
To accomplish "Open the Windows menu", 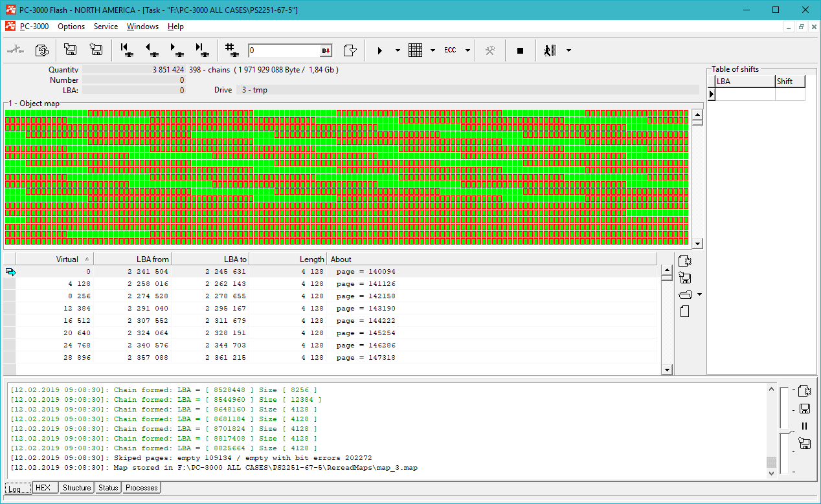I will point(142,27).
